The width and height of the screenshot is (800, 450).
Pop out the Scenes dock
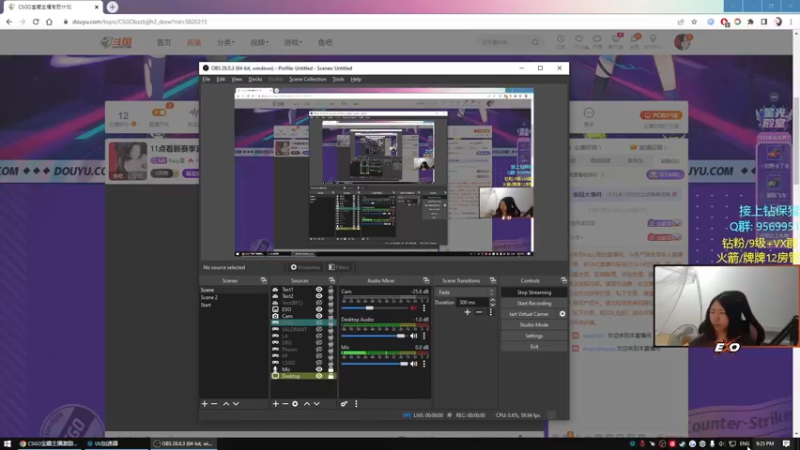click(263, 280)
